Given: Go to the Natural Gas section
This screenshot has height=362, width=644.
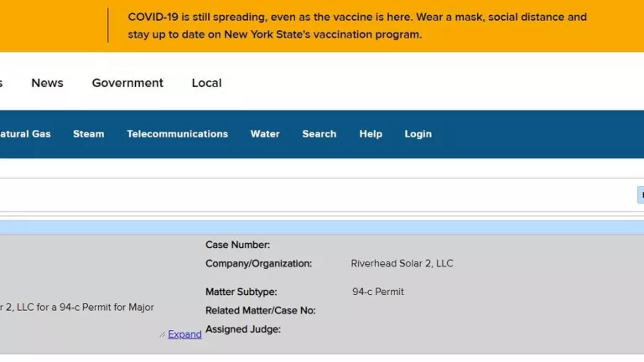Looking at the screenshot, I should pyautogui.click(x=24, y=134).
